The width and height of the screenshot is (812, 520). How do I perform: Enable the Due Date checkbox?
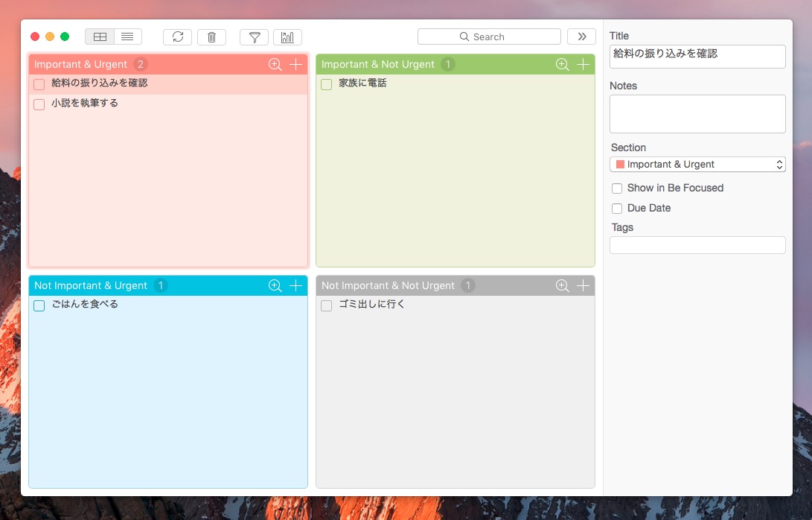pyautogui.click(x=617, y=209)
